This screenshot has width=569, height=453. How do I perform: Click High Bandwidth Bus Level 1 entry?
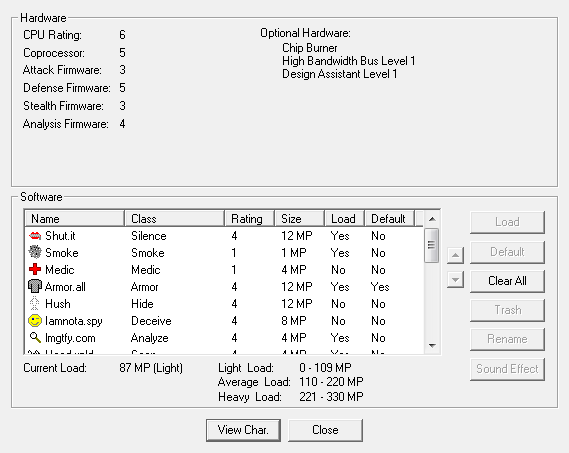(348, 61)
